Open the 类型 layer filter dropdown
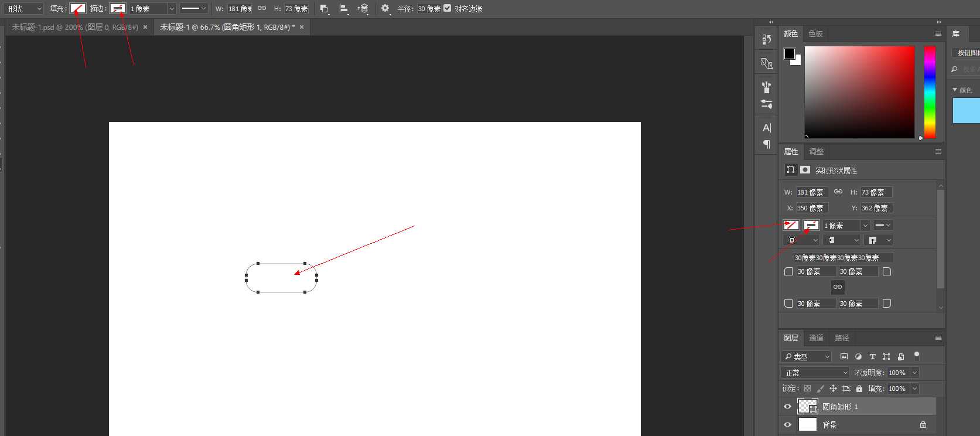The width and height of the screenshot is (980, 436). click(x=806, y=356)
